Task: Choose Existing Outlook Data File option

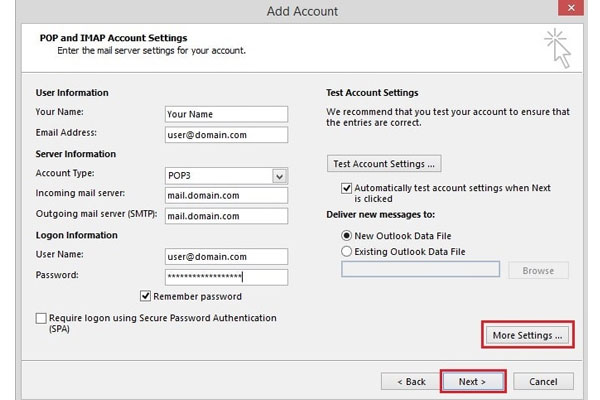Action: pyautogui.click(x=346, y=251)
